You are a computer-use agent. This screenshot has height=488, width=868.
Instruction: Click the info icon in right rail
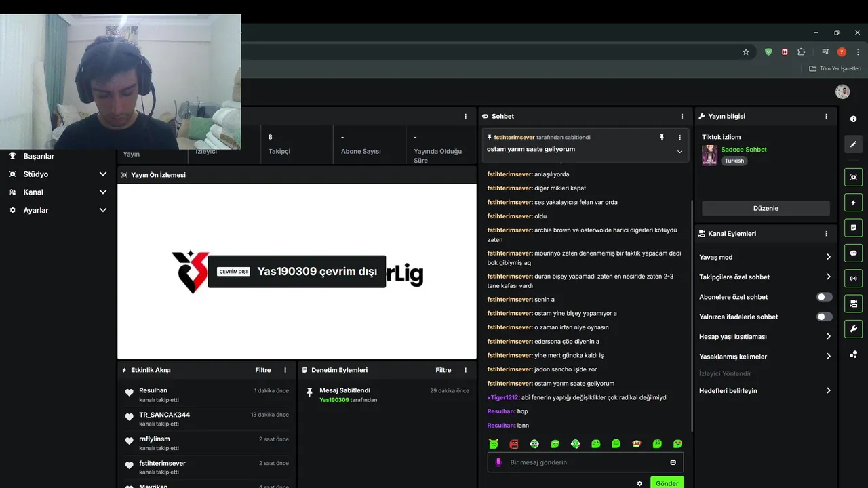coord(853,119)
